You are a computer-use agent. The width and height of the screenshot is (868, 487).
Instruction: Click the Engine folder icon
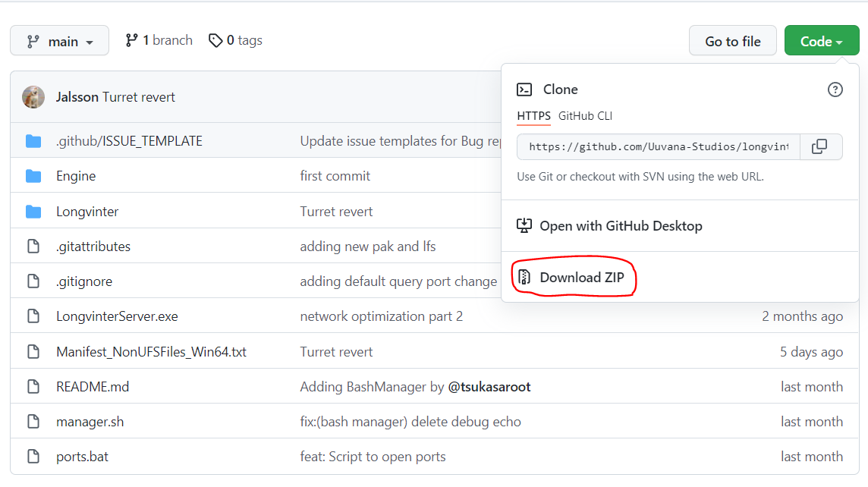33,176
